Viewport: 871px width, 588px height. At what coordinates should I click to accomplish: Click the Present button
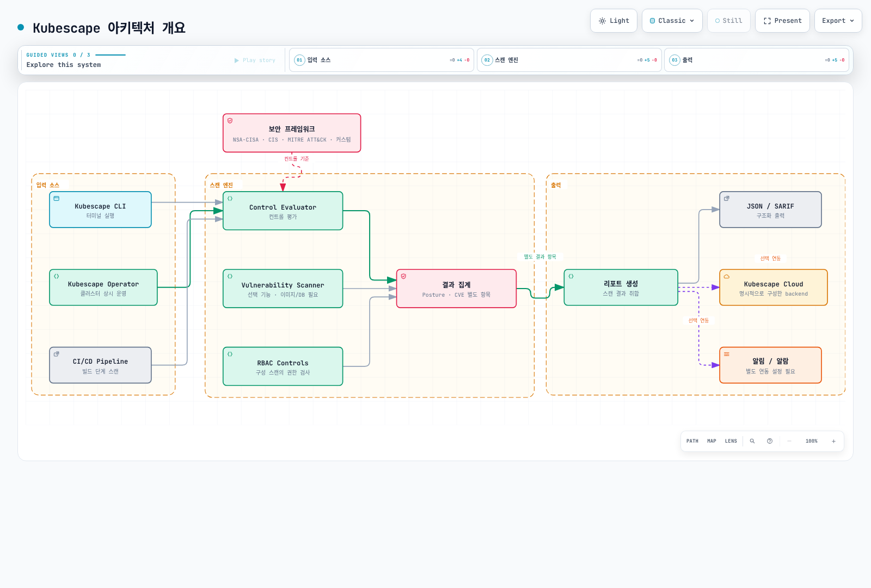[x=782, y=21]
